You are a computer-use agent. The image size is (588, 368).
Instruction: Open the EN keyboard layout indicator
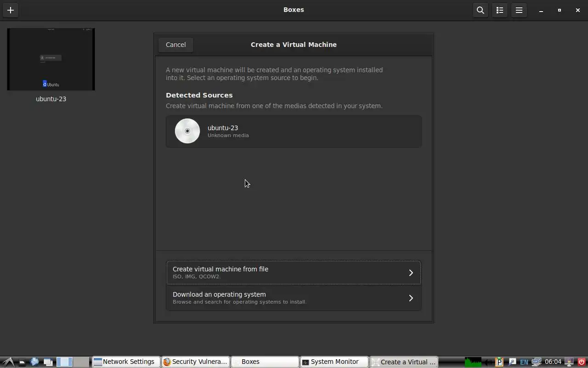[524, 362]
